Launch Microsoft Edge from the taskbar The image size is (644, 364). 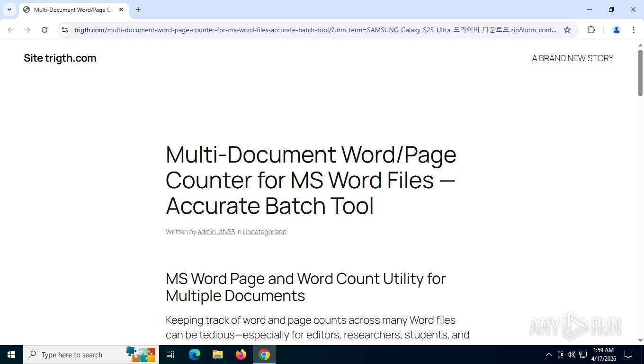[195, 355]
